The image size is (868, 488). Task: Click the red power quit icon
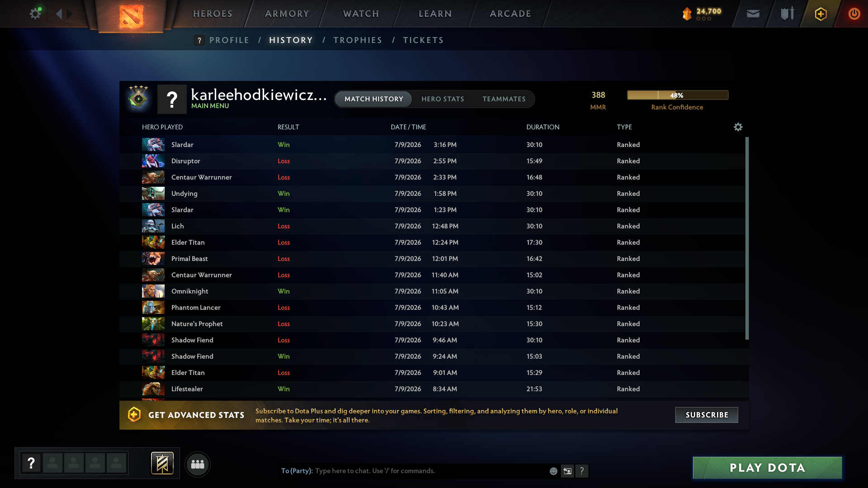[854, 14]
